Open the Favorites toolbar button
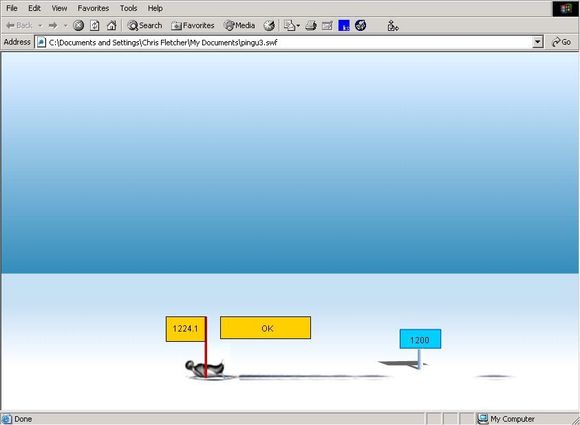The width and height of the screenshot is (580, 425). 193,25
